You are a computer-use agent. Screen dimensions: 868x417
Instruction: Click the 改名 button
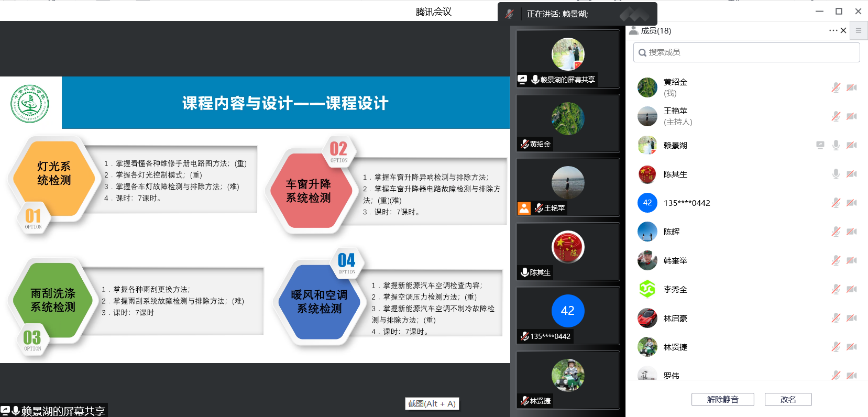[788, 399]
